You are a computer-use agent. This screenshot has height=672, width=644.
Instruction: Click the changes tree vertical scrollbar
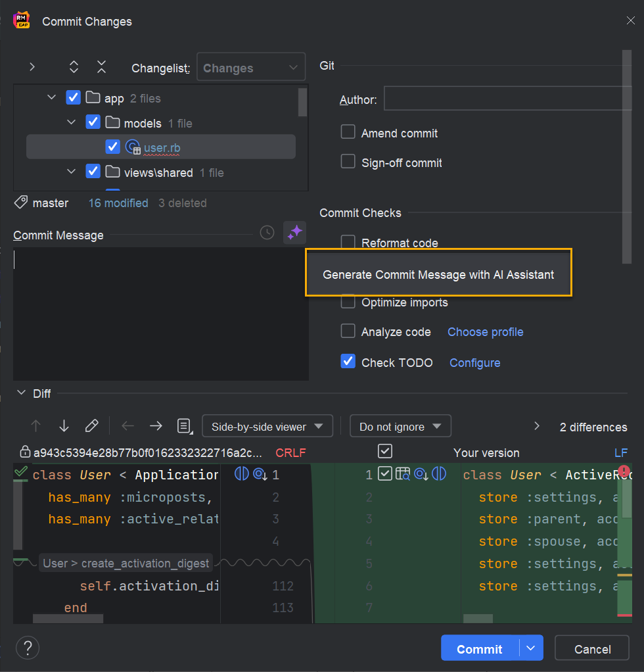point(303,103)
